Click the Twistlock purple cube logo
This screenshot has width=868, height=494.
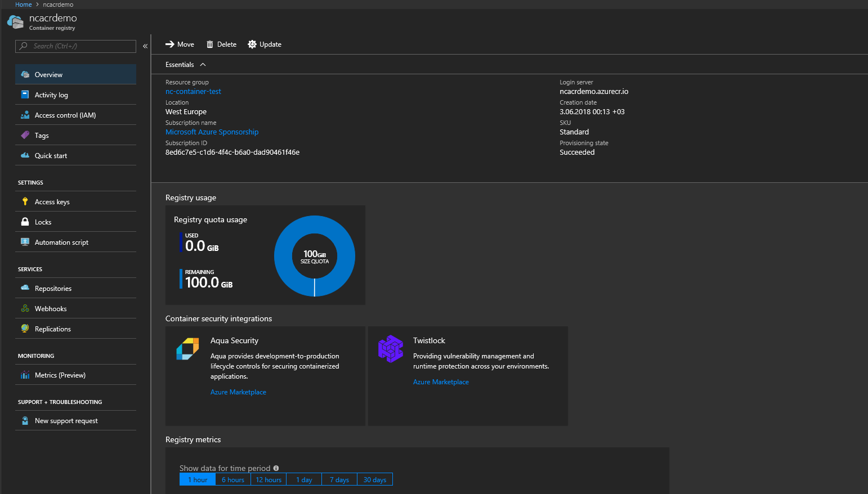391,349
